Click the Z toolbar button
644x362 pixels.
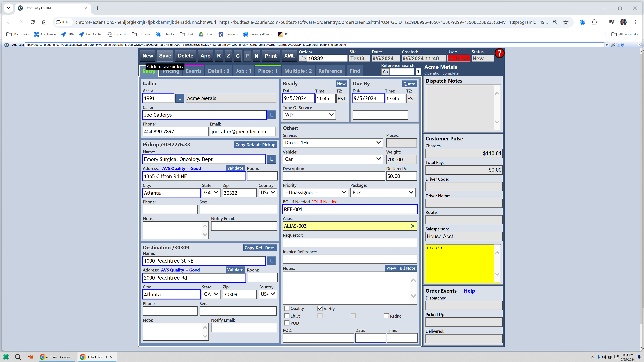click(x=228, y=56)
